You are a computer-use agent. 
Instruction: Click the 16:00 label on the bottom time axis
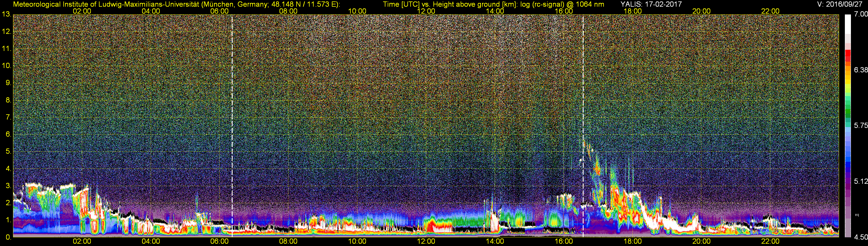click(x=564, y=241)
